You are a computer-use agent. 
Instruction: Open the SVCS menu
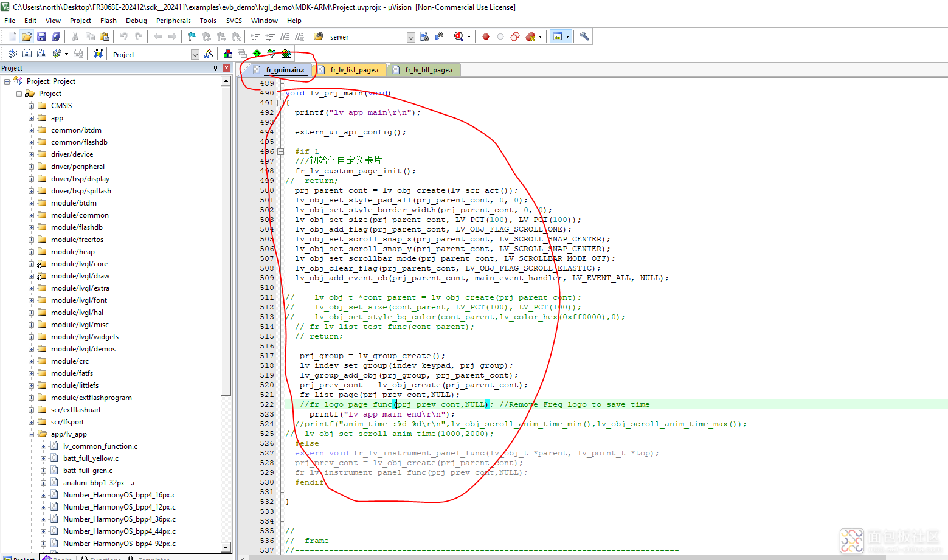[x=234, y=21]
